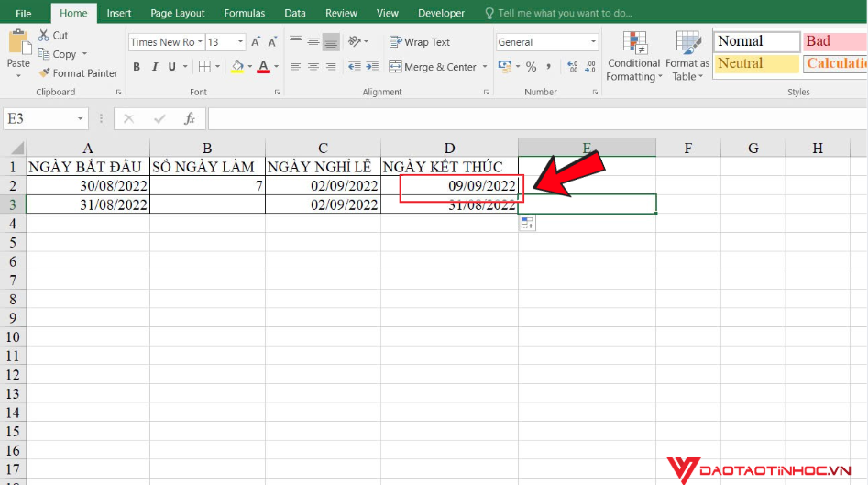This screenshot has width=868, height=485.
Task: Apply red font color A
Action: coord(263,67)
